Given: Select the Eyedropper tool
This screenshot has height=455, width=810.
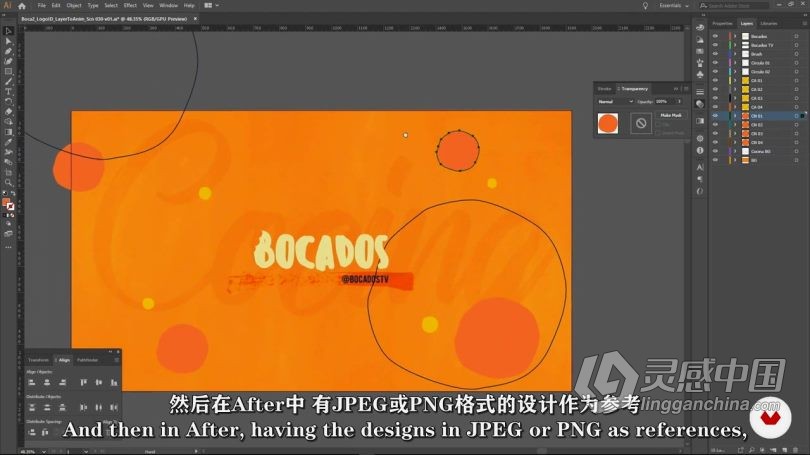Looking at the screenshot, I should [x=8, y=142].
